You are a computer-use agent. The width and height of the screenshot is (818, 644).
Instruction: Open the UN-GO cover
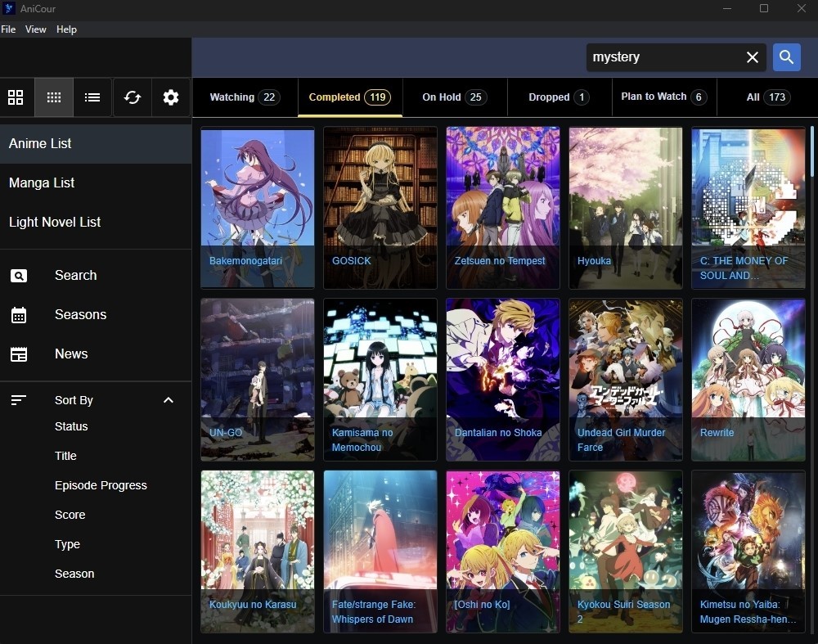[x=258, y=380]
